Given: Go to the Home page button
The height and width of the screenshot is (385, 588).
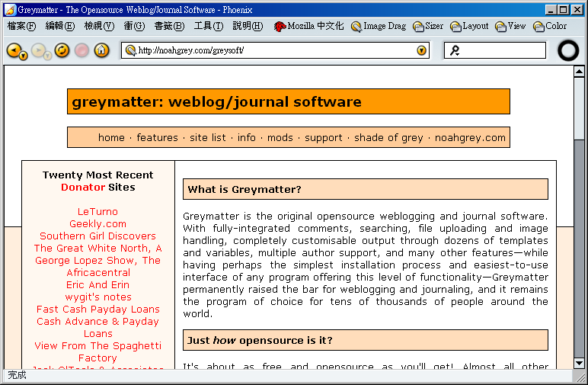Looking at the screenshot, I should (101, 50).
